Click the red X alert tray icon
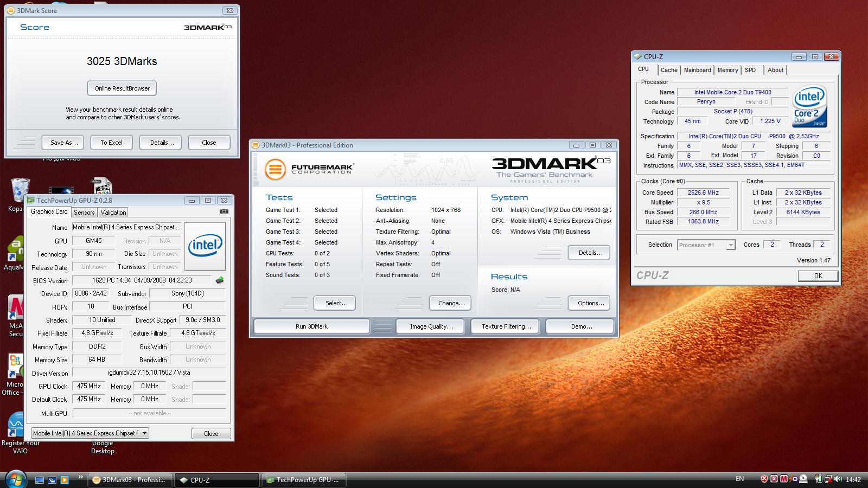The height and width of the screenshot is (488, 868). tap(774, 479)
